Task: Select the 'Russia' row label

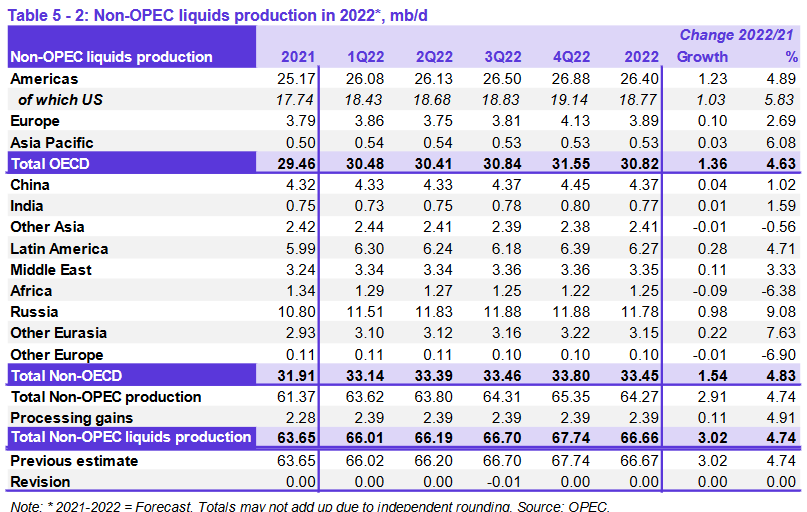Action: point(33,312)
